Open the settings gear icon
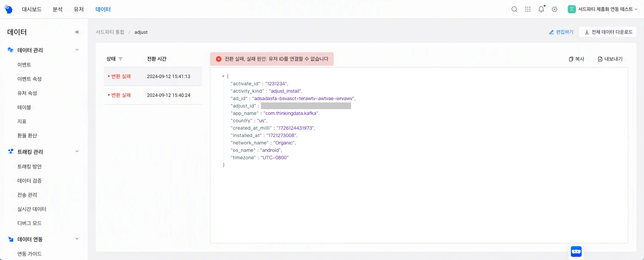 pos(555,9)
